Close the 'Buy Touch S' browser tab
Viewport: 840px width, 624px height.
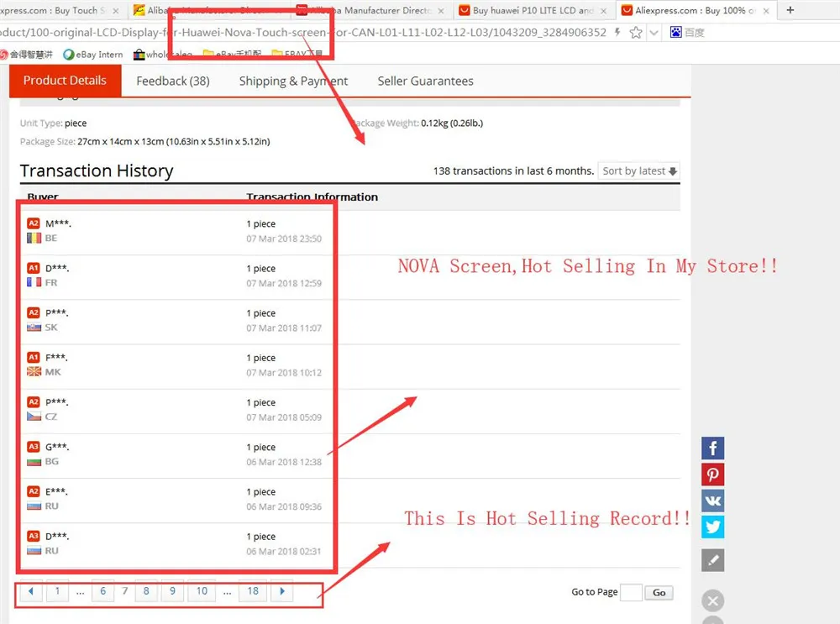coord(116,11)
